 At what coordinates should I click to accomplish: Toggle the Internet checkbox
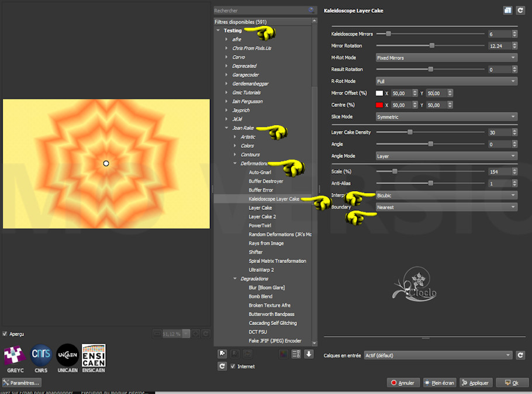[233, 367]
